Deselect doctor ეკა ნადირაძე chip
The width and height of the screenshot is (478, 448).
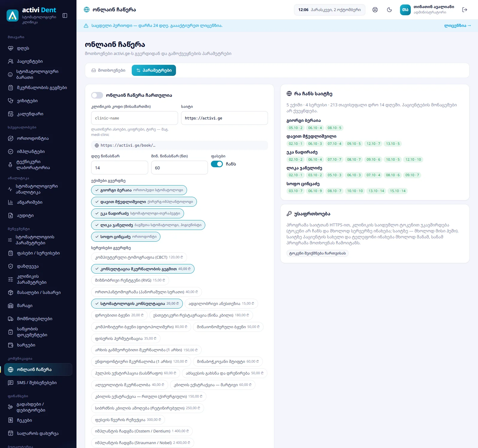coord(137,214)
